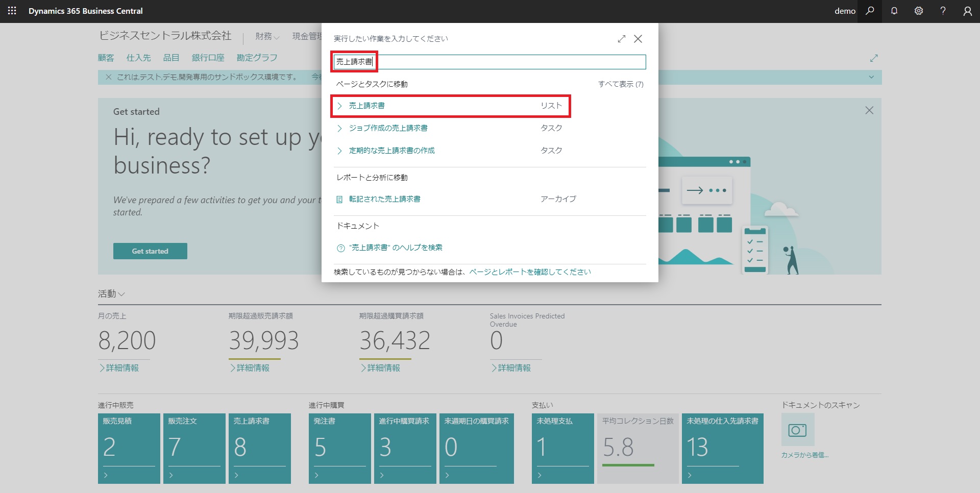Viewport: 980px width, 493px height.
Task: Click すべて表示 (7) link
Action: click(621, 84)
